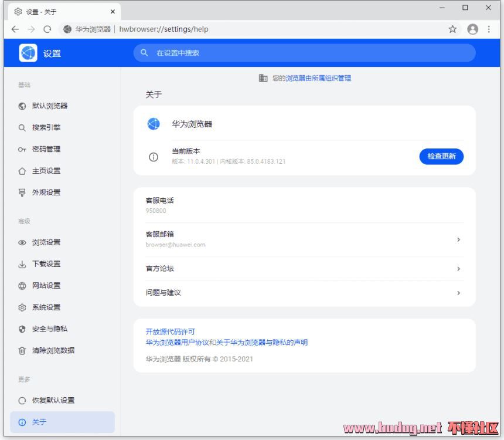Click the trash icon beside 清除浏览数据

point(22,350)
